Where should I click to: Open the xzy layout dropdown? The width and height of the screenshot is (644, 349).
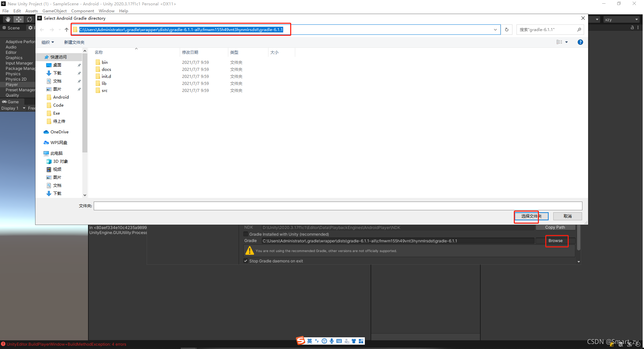(622, 19)
